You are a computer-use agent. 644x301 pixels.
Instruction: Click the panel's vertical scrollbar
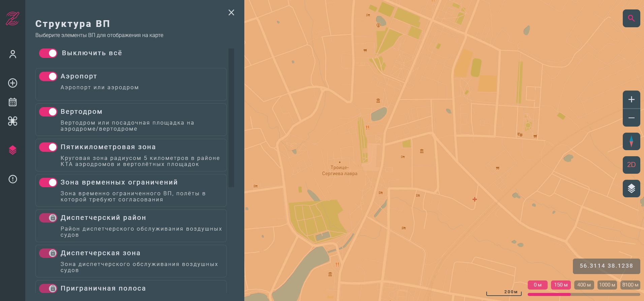231,118
